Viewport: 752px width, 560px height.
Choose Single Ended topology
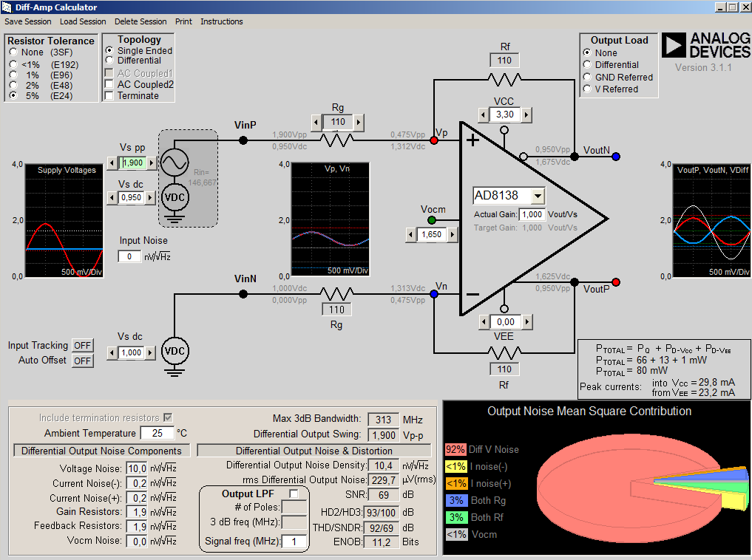click(109, 50)
